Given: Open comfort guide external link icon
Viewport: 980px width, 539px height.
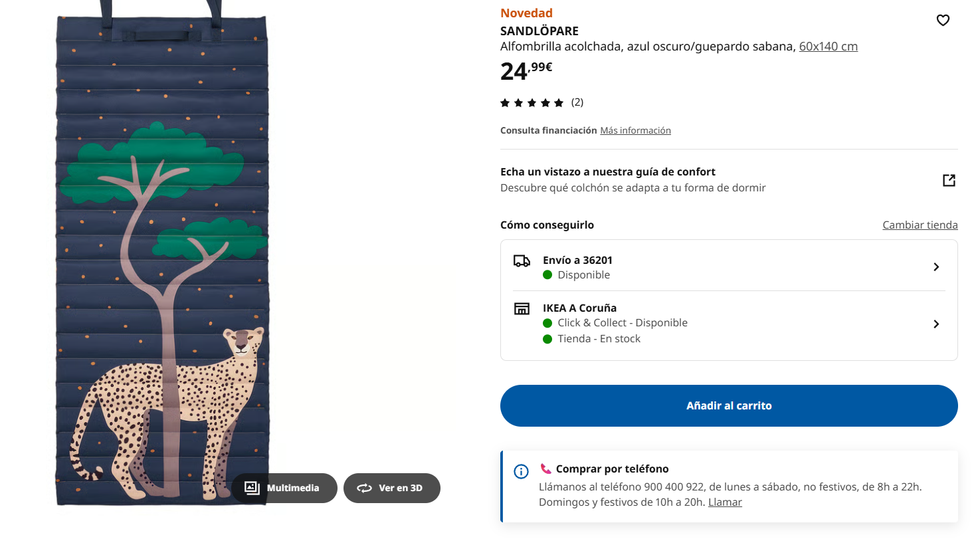Looking at the screenshot, I should click(x=949, y=180).
